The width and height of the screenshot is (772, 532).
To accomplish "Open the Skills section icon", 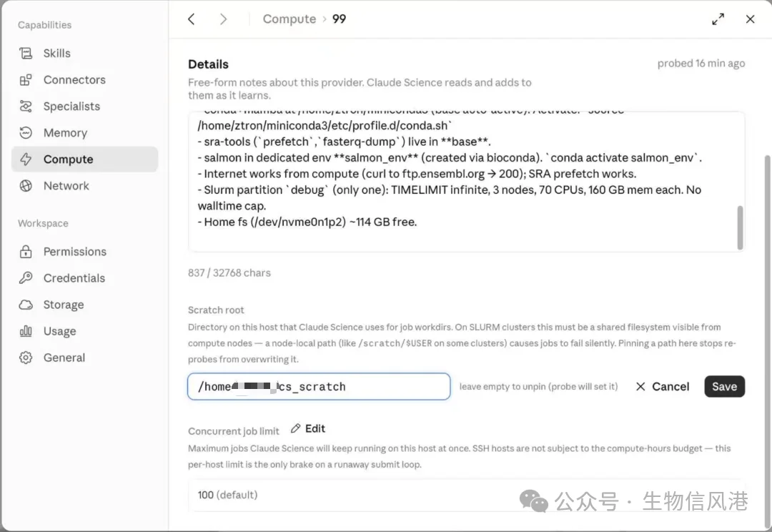I will [x=26, y=53].
